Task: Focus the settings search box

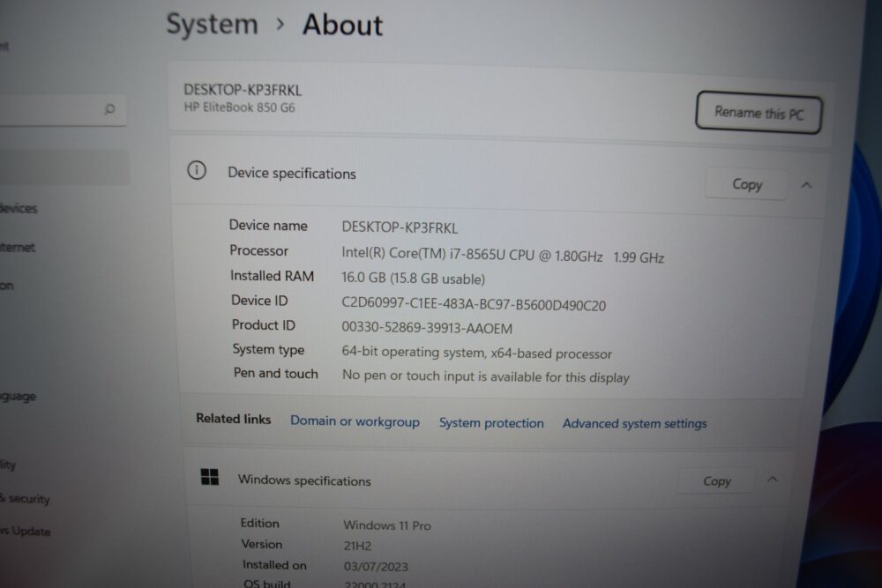Action: (x=63, y=109)
